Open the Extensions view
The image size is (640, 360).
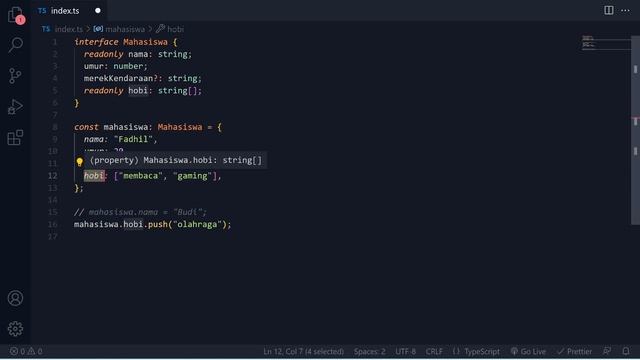pos(15,138)
